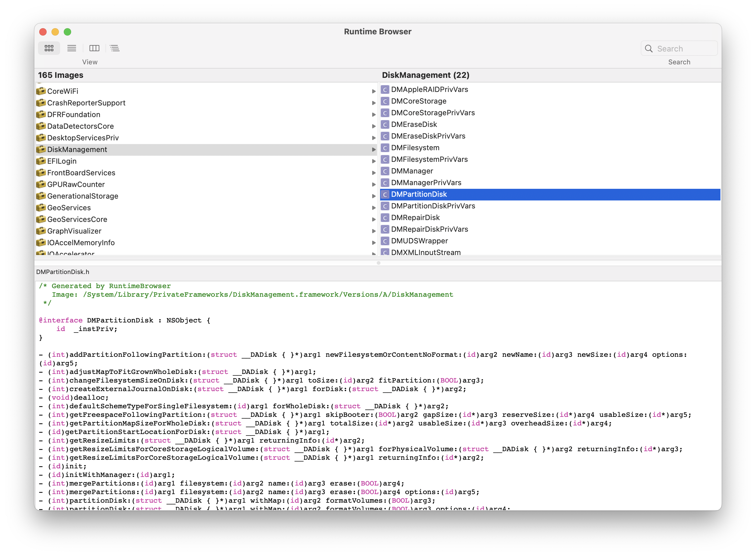Select the DMXMLInputStream class row
Screen dimensions: 756x556
tap(550, 252)
